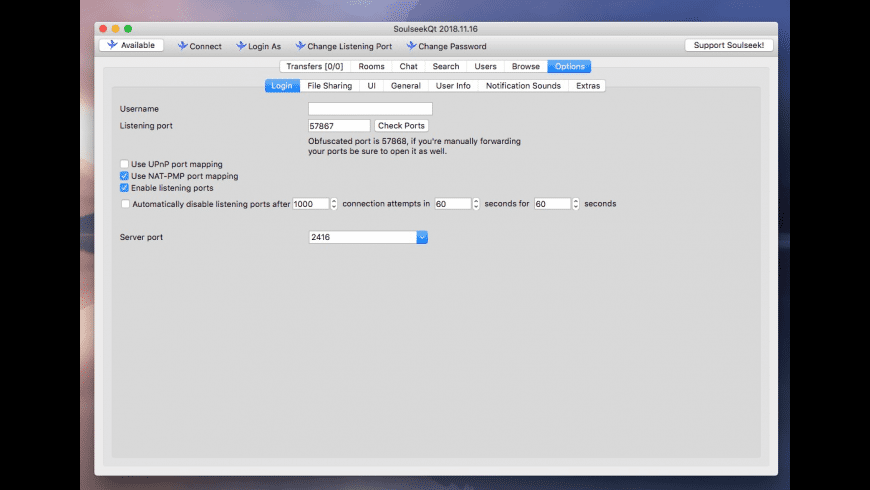Click the green zoom window button

pyautogui.click(x=128, y=29)
